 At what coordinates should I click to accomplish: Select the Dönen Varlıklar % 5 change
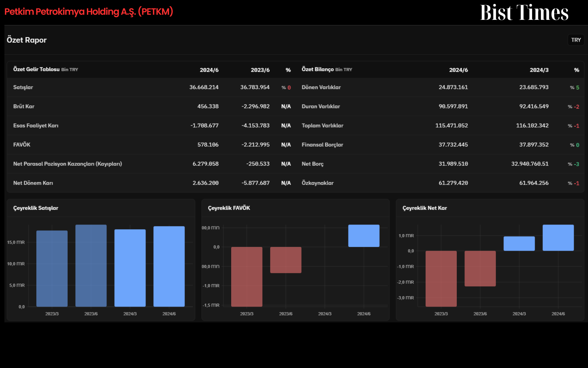[x=574, y=88]
